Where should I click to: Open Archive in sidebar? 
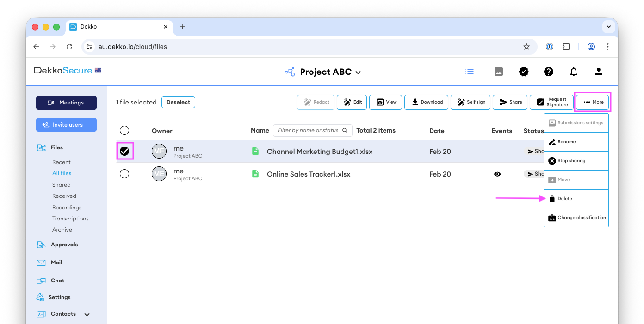pyautogui.click(x=62, y=230)
